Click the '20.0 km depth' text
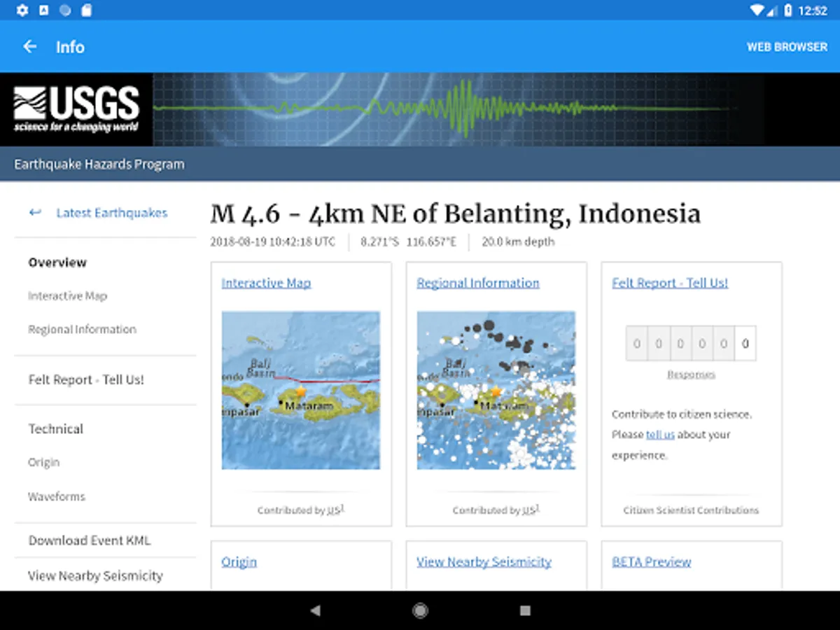The height and width of the screenshot is (630, 840). click(x=518, y=242)
